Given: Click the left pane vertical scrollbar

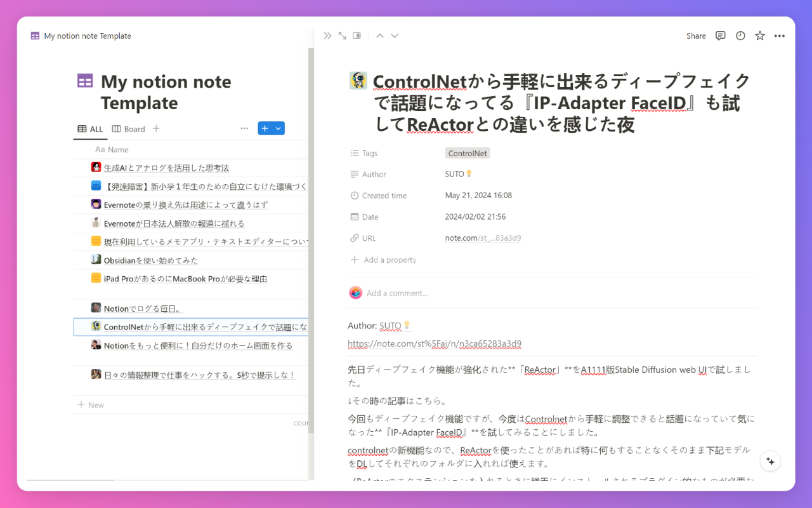Looking at the screenshot, I should coord(311,241).
